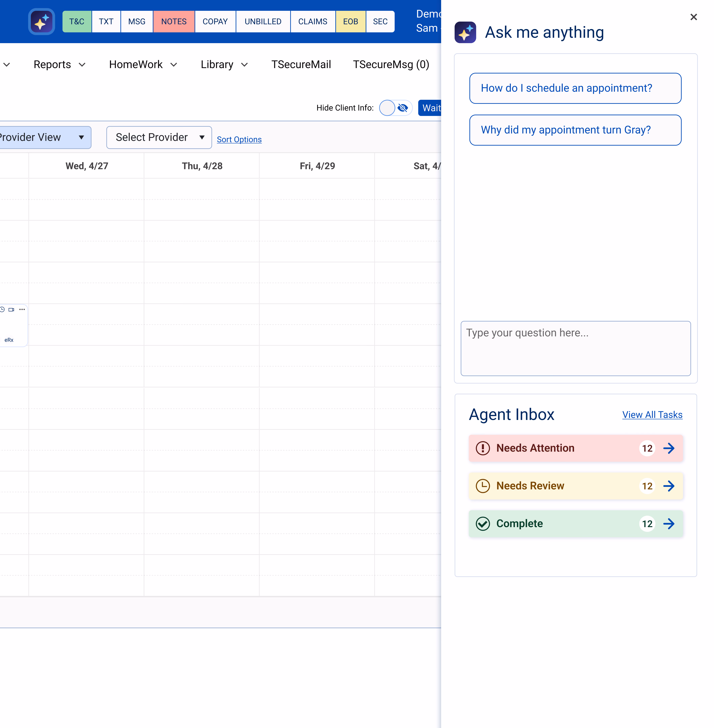Select the MSG tab

(137, 22)
